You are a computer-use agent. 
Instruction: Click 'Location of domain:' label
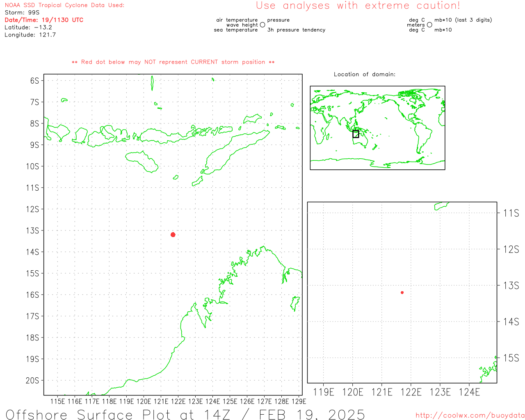[x=365, y=74]
